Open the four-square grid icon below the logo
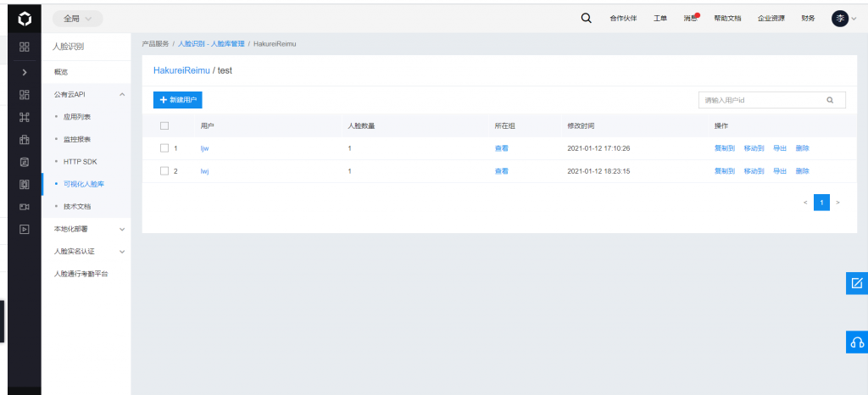 click(x=25, y=47)
